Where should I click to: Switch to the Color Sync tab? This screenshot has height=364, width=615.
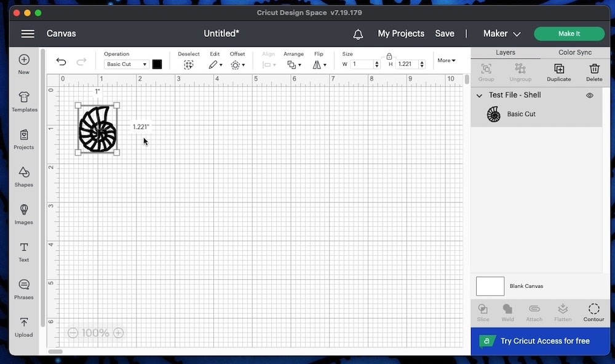click(575, 52)
